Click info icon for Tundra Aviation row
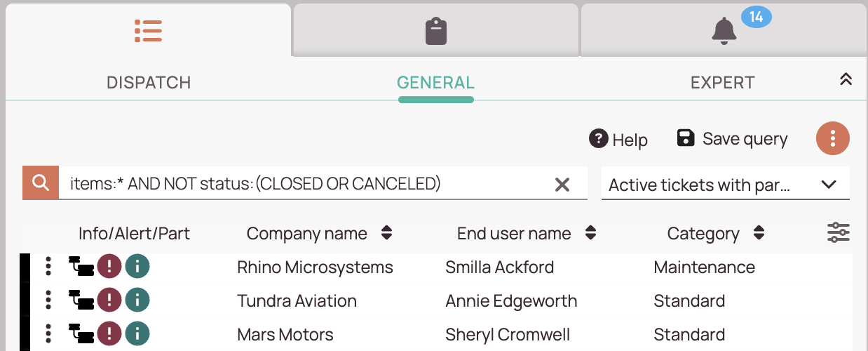868x351 pixels. pos(137,300)
